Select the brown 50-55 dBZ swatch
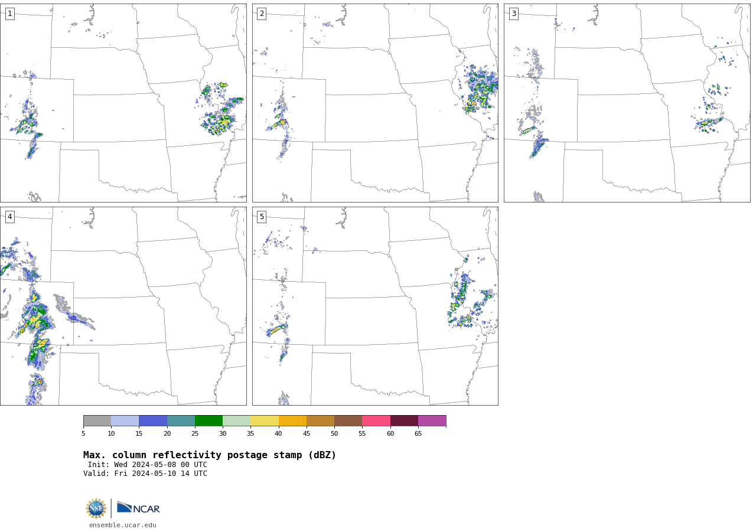 (x=348, y=420)
